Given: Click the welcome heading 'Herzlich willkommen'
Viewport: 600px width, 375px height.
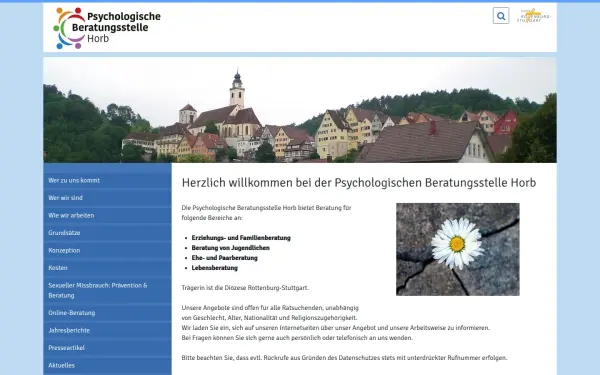Looking at the screenshot, I should click(x=359, y=183).
